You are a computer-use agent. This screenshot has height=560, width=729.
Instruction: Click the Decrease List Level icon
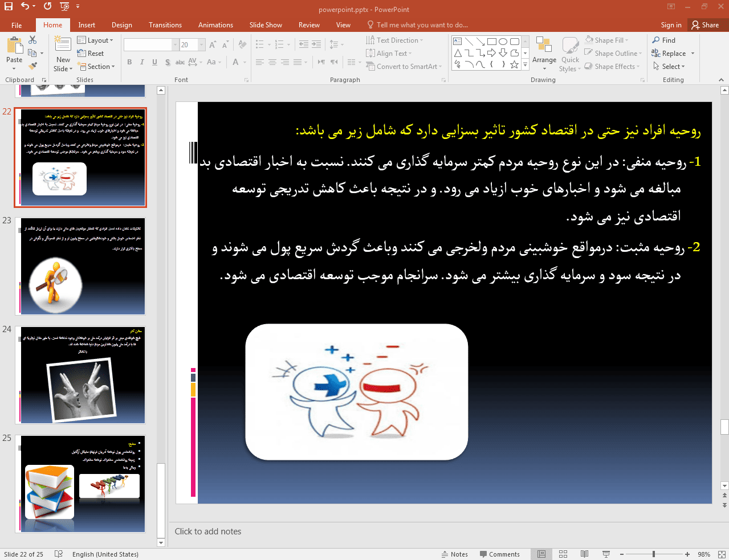304,44
